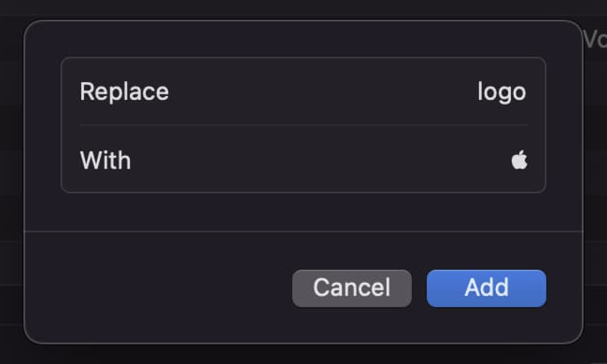Click the Apple logo symbol
This screenshot has width=607, height=364.
click(x=519, y=161)
